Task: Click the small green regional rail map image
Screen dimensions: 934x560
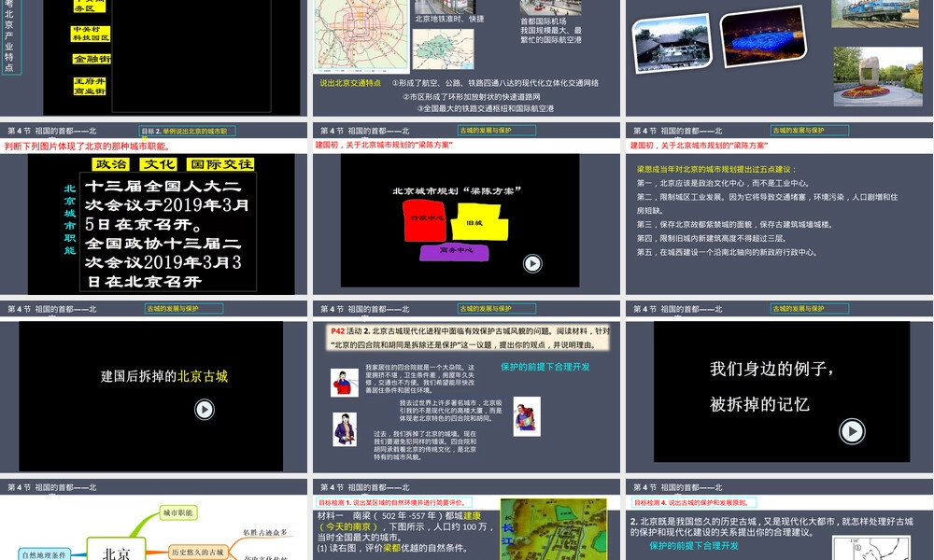Action: click(443, 49)
